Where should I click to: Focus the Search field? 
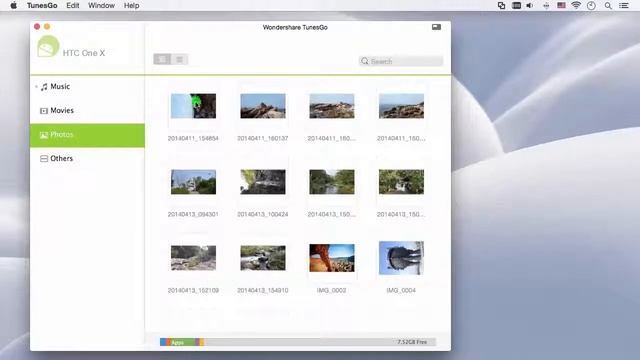(401, 61)
